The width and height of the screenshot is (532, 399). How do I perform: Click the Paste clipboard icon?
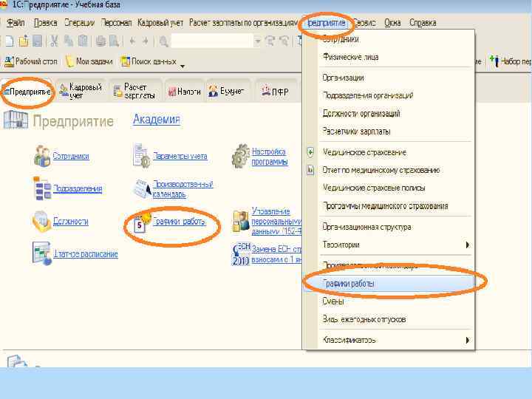(x=83, y=41)
